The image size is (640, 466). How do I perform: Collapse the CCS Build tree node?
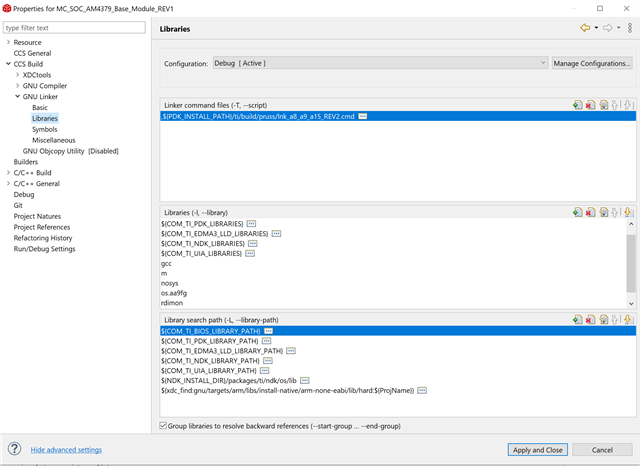[8, 64]
